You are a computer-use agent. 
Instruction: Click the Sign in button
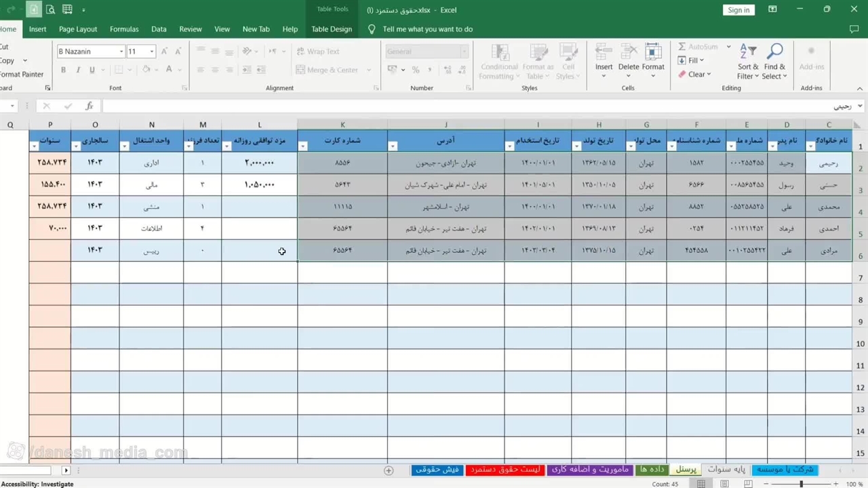738,9
